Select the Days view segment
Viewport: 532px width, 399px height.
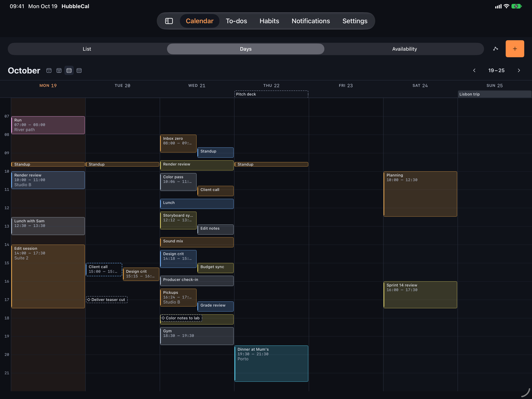pos(245,49)
